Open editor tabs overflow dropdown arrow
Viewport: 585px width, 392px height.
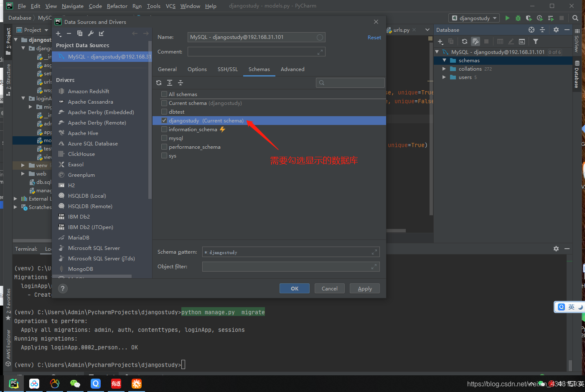tap(427, 30)
